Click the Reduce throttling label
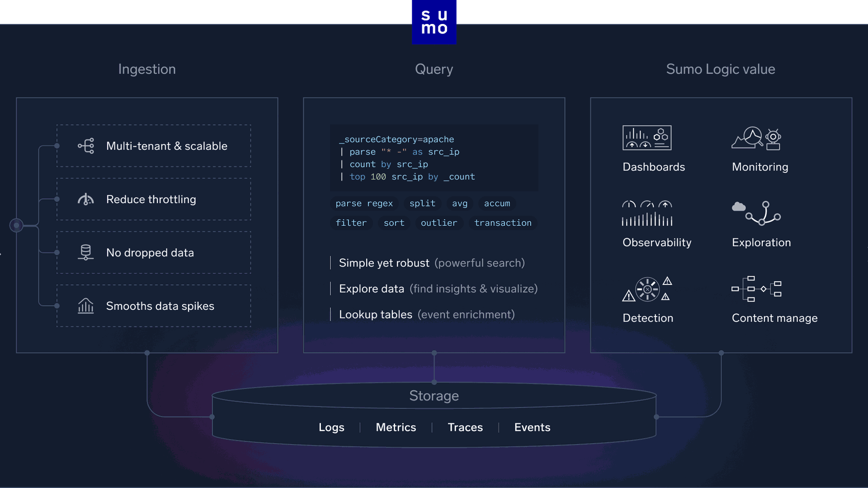This screenshot has width=868, height=488. [151, 199]
